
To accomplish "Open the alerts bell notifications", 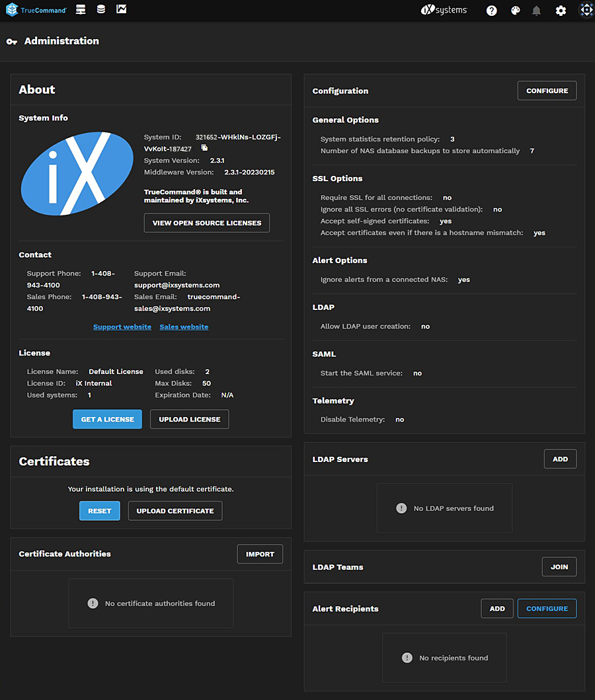I will click(537, 11).
